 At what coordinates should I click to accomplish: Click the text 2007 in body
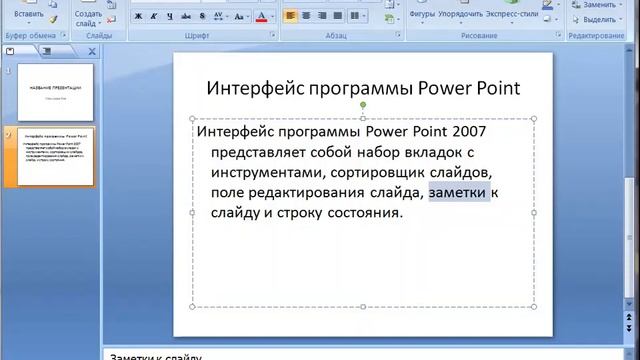pos(469,131)
